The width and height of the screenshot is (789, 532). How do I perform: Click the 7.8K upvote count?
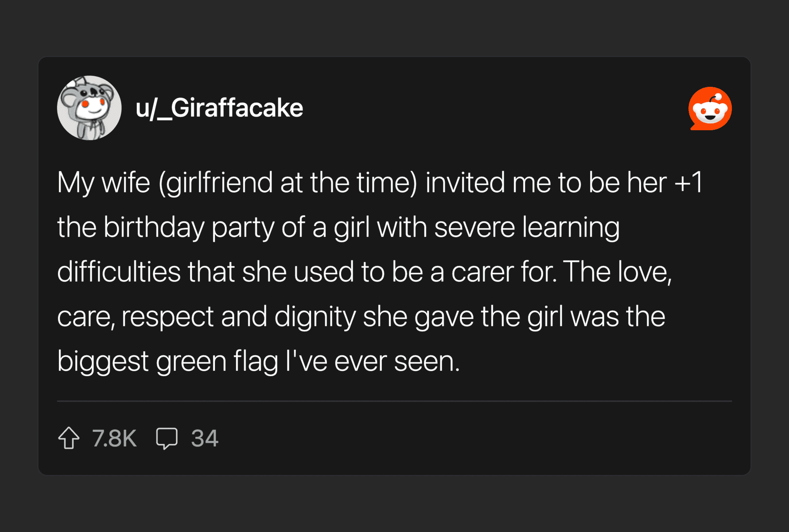114,439
